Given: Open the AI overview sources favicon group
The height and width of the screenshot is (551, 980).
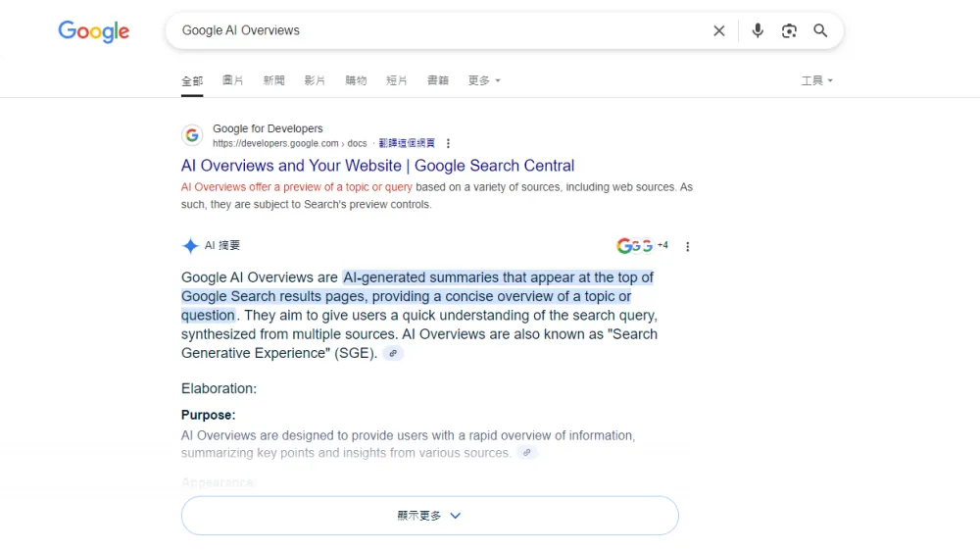Looking at the screenshot, I should pos(642,245).
